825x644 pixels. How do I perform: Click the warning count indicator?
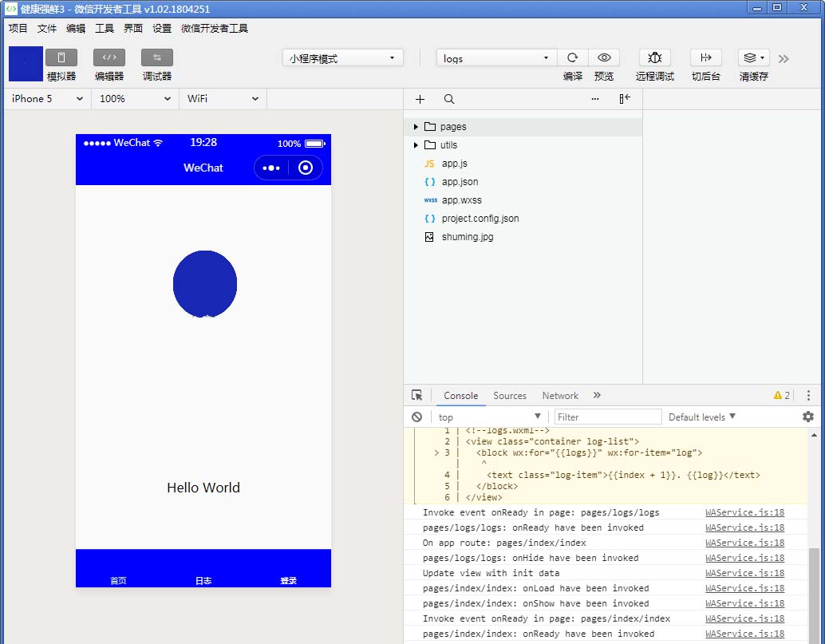point(781,396)
